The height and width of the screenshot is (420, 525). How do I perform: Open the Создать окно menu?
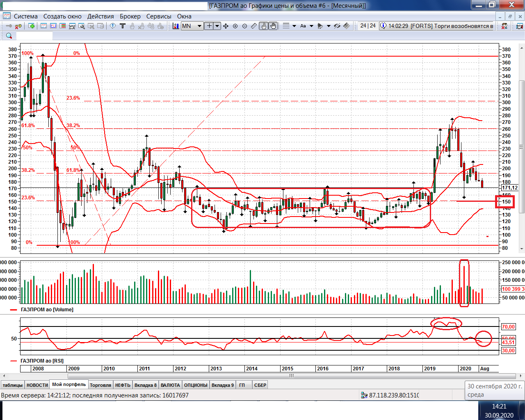[x=62, y=16]
